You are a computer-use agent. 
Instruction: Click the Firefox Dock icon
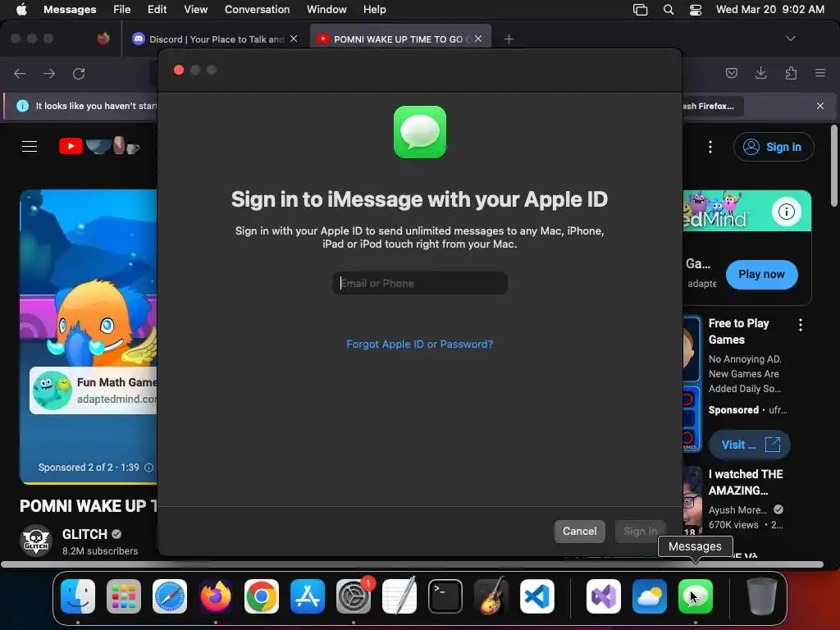pos(216,596)
